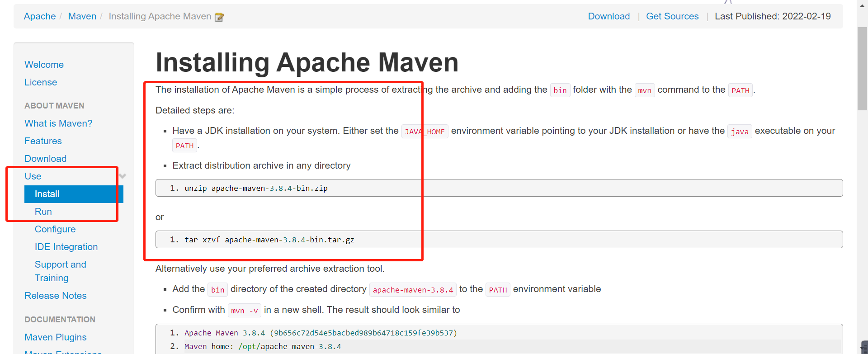Open the Release Notes sidebar link

pos(56,296)
